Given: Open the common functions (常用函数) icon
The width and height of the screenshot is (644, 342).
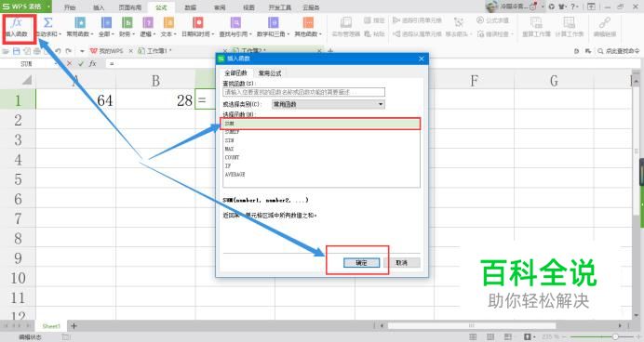Looking at the screenshot, I should (x=80, y=22).
